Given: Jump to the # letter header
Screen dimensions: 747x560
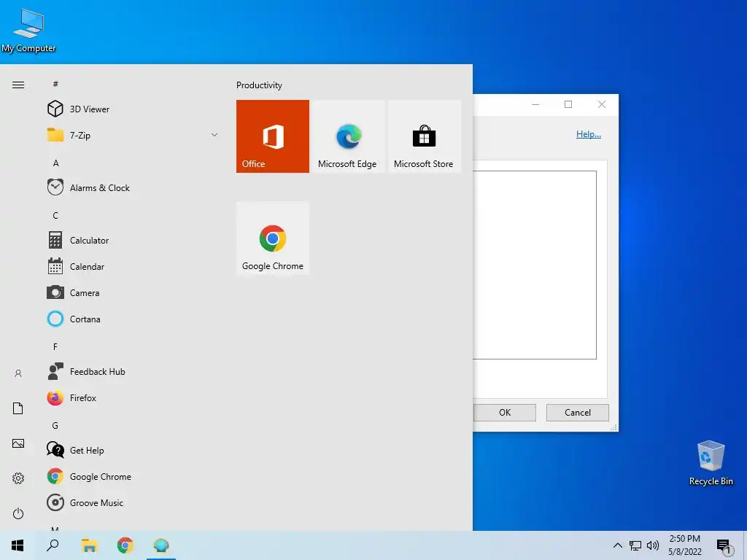Looking at the screenshot, I should [x=55, y=84].
